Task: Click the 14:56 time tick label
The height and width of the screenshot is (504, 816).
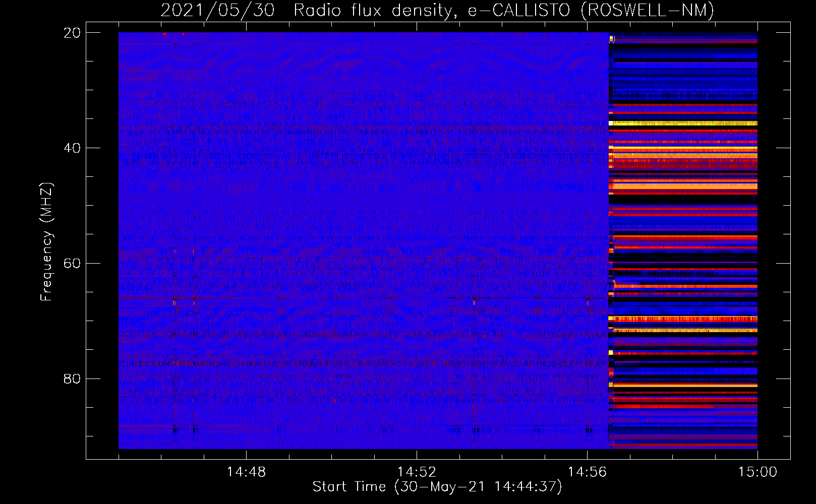Action: point(587,472)
